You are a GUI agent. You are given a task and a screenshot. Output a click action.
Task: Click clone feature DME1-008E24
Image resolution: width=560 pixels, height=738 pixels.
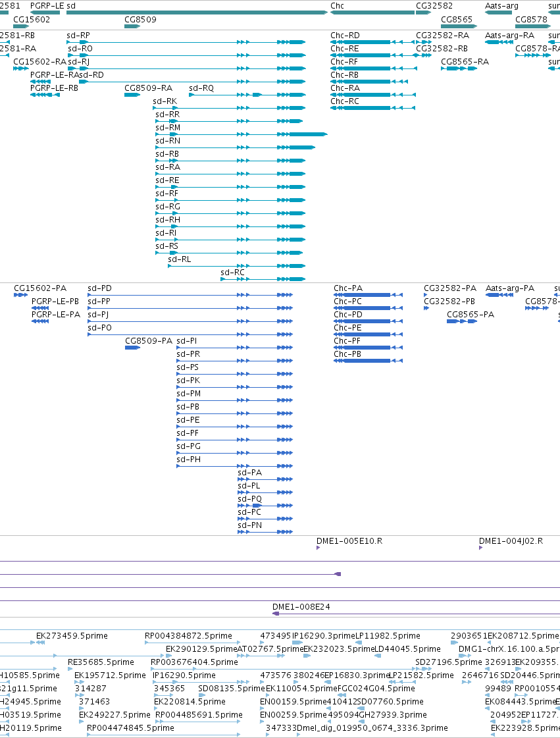click(416, 614)
